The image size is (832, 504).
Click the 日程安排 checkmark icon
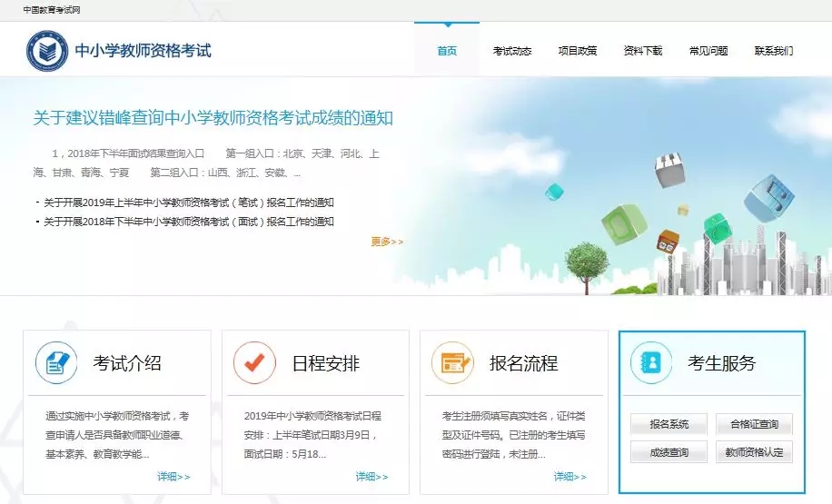254,363
